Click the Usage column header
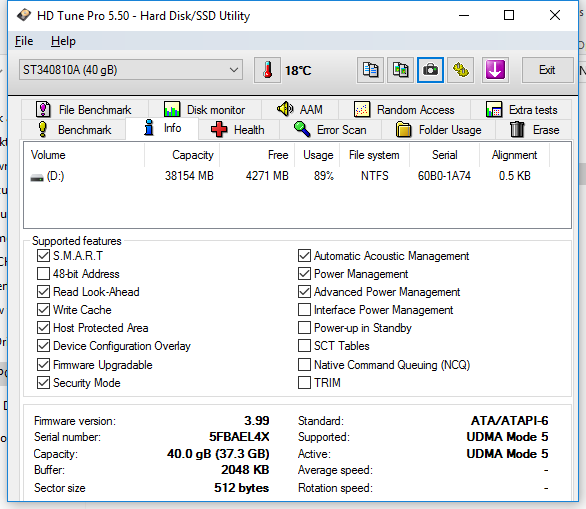This screenshot has width=586, height=509. 317,155
